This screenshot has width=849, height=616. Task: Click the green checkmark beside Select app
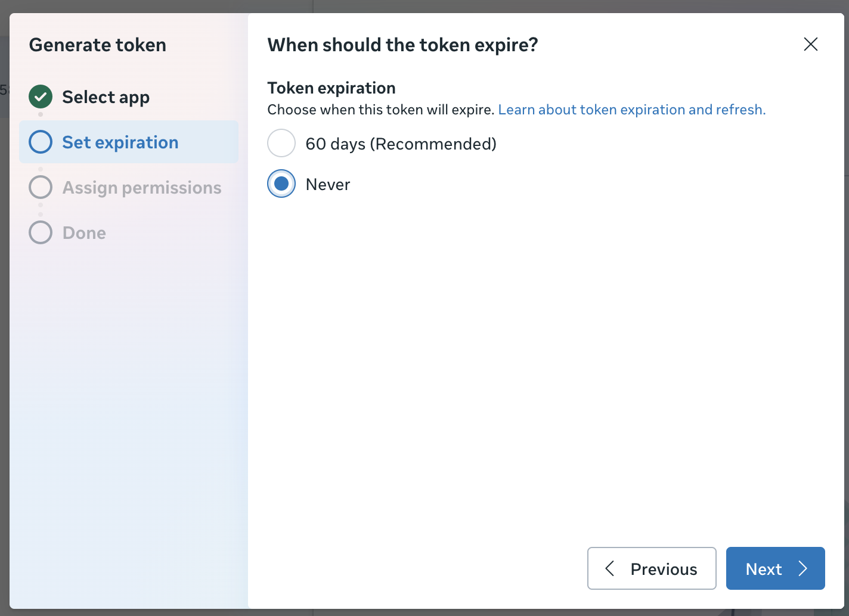click(x=41, y=97)
